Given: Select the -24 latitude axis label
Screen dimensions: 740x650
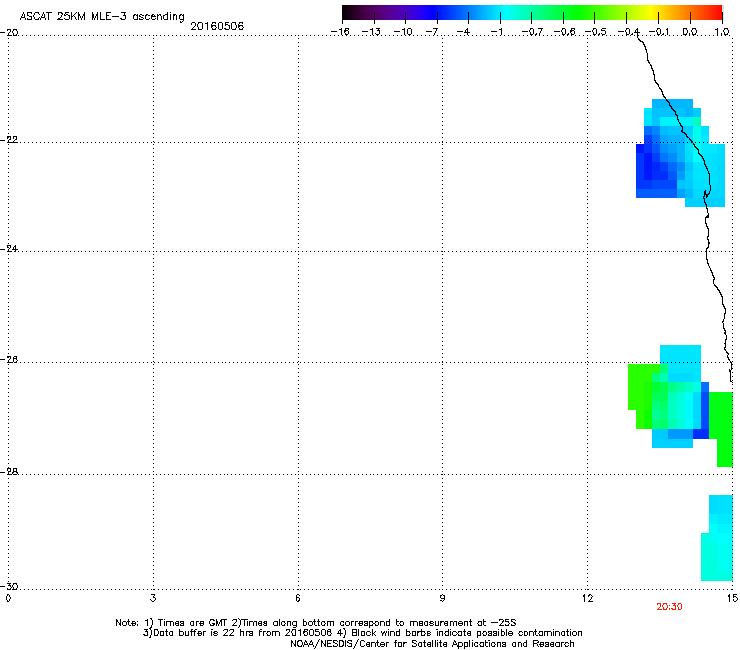Looking at the screenshot, I should tap(9, 248).
